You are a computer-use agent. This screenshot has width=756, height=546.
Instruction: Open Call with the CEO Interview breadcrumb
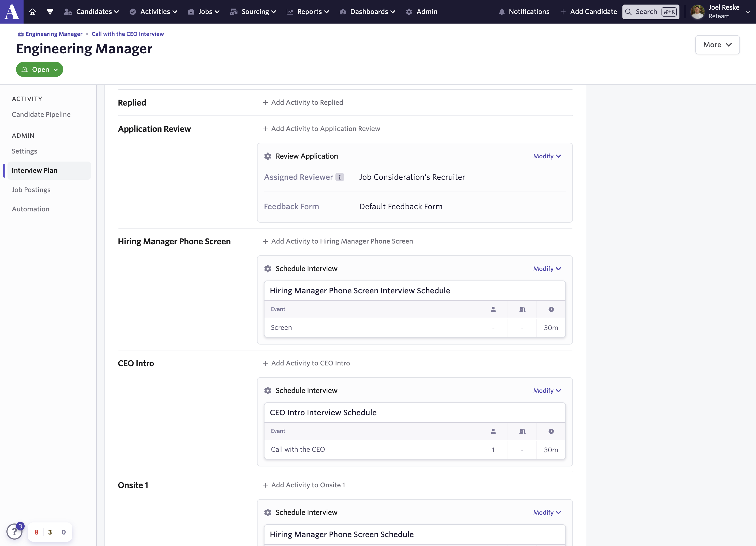point(128,34)
